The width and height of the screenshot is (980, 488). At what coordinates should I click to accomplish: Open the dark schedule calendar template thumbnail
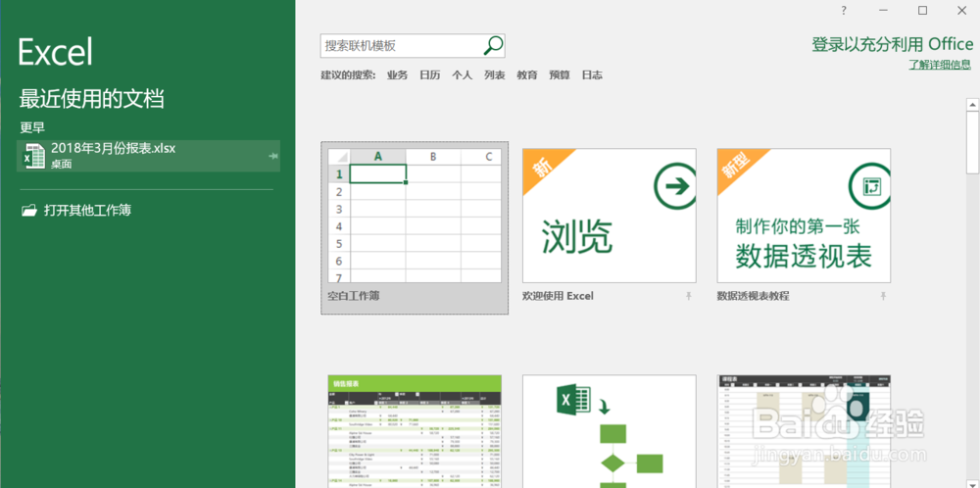[x=804, y=431]
